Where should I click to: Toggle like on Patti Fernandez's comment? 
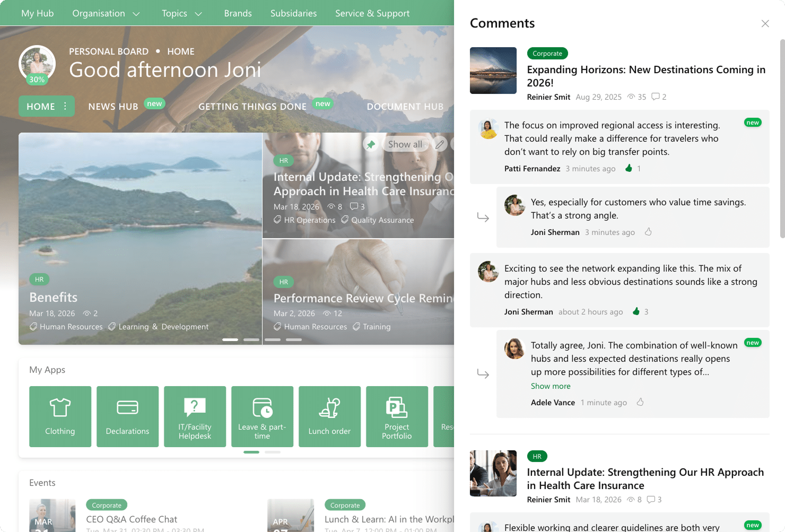[x=629, y=168]
